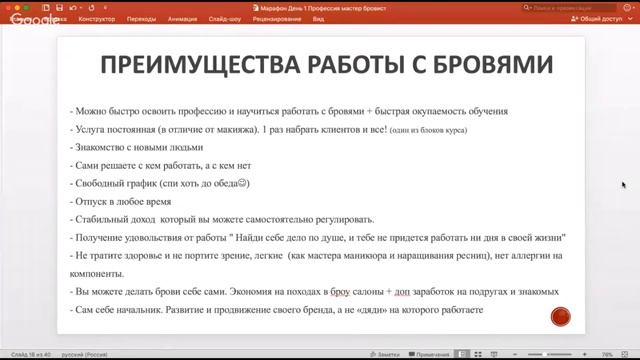Viewport: 640px width, 360px height.
Task: Click the line starting with Можно быстро освоить
Action: [x=289, y=111]
